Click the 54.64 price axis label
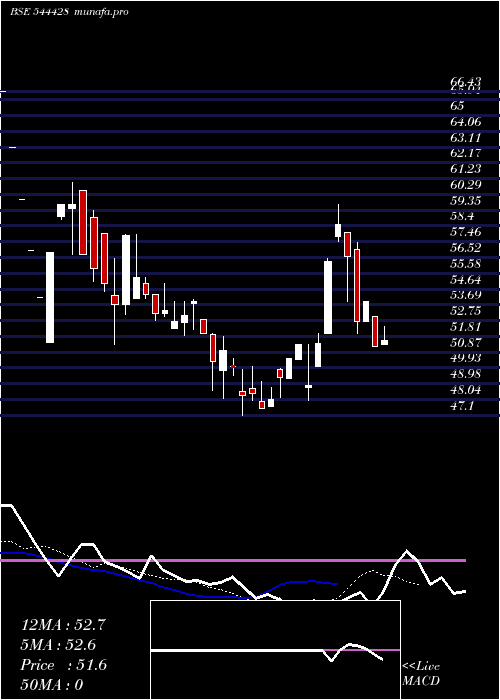The height and width of the screenshot is (700, 500). [466, 280]
